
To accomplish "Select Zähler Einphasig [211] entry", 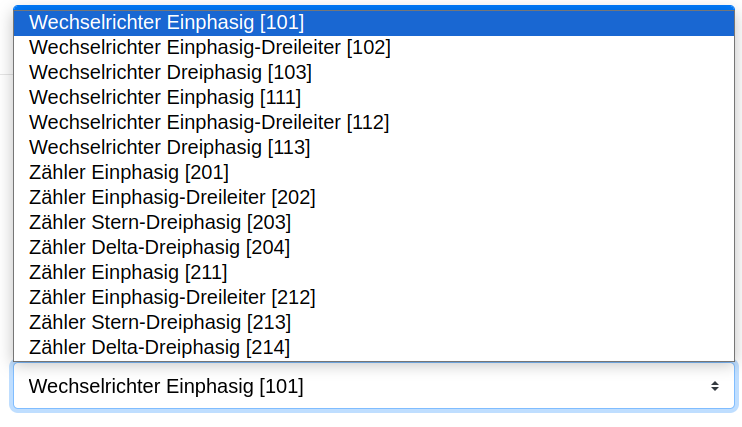I will (x=374, y=272).
